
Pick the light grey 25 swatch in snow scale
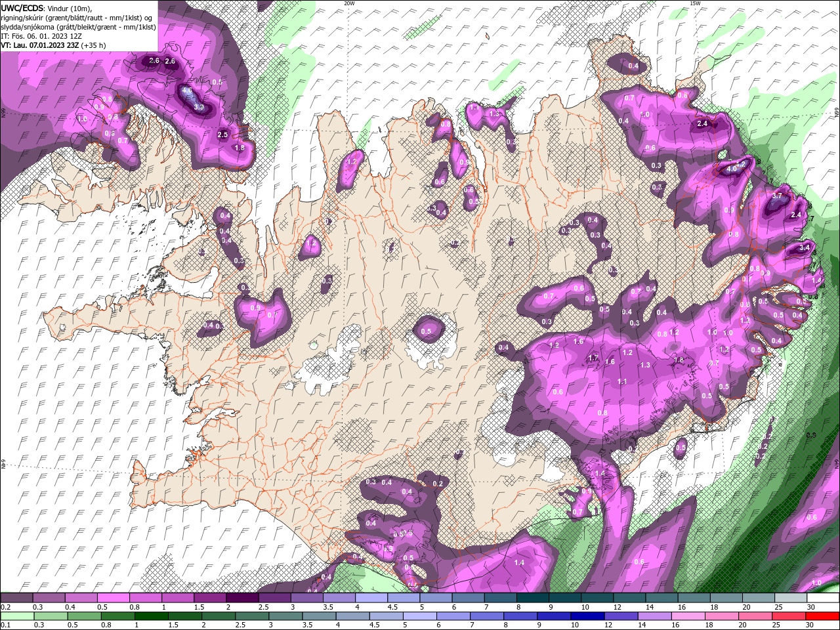coord(789,598)
